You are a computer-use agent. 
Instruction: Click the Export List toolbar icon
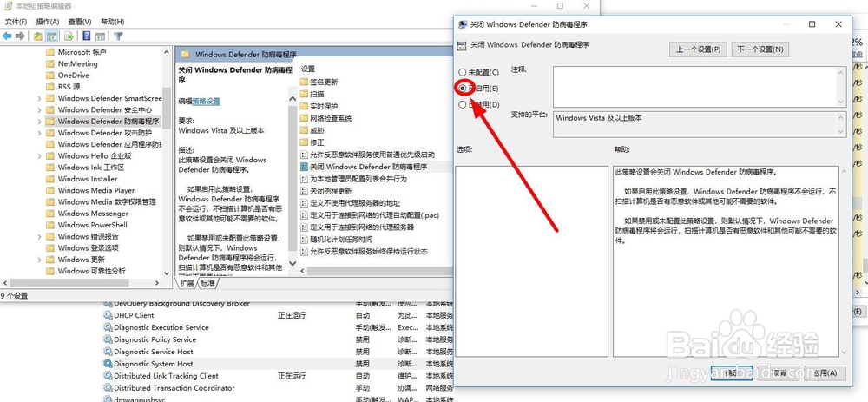pyautogui.click(x=69, y=36)
